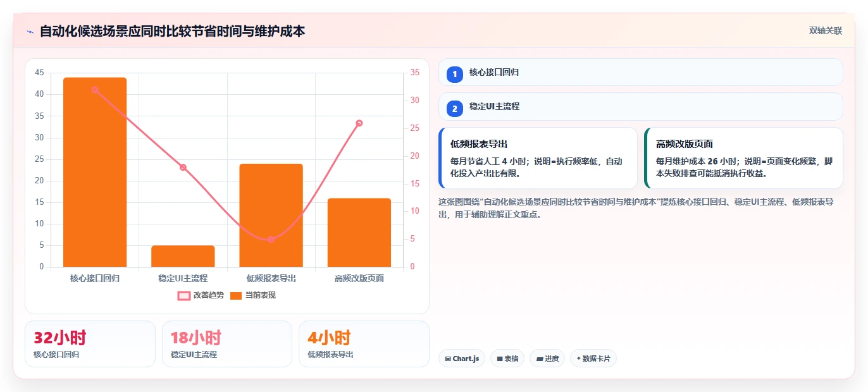This screenshot has height=392, width=868.
Task: Click the 稳定UI主流程 orange bar
Action: [183, 256]
